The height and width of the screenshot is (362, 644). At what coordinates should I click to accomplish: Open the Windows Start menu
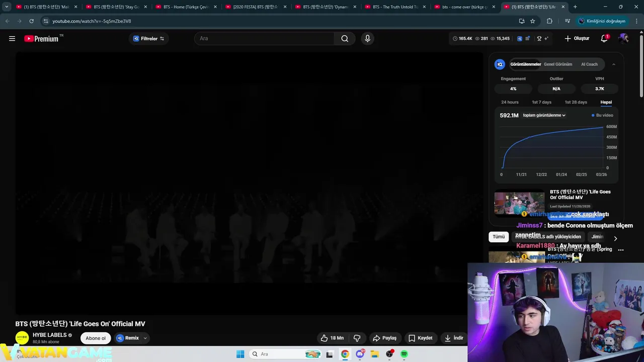pyautogui.click(x=240, y=354)
